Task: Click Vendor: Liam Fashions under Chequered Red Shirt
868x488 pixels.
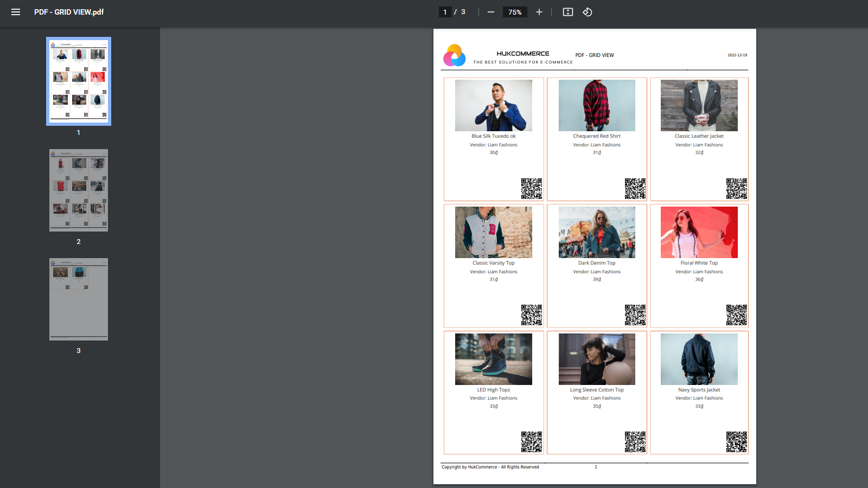Action: coord(596,145)
